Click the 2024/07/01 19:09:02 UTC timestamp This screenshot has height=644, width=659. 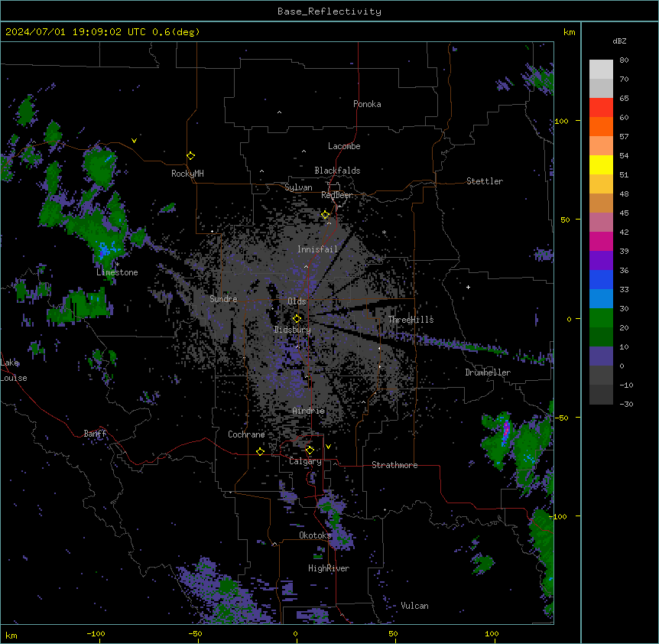pyautogui.click(x=102, y=32)
